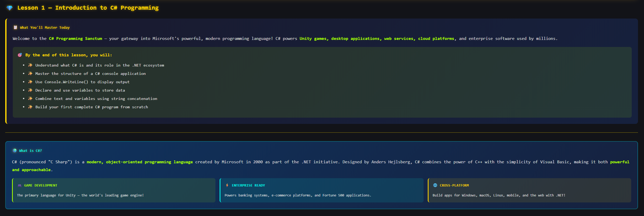Image resolution: width=644 pixels, height=216 pixels.
Task: Click the notepad icon next to What You'll Master Today
Action: click(x=15, y=27)
